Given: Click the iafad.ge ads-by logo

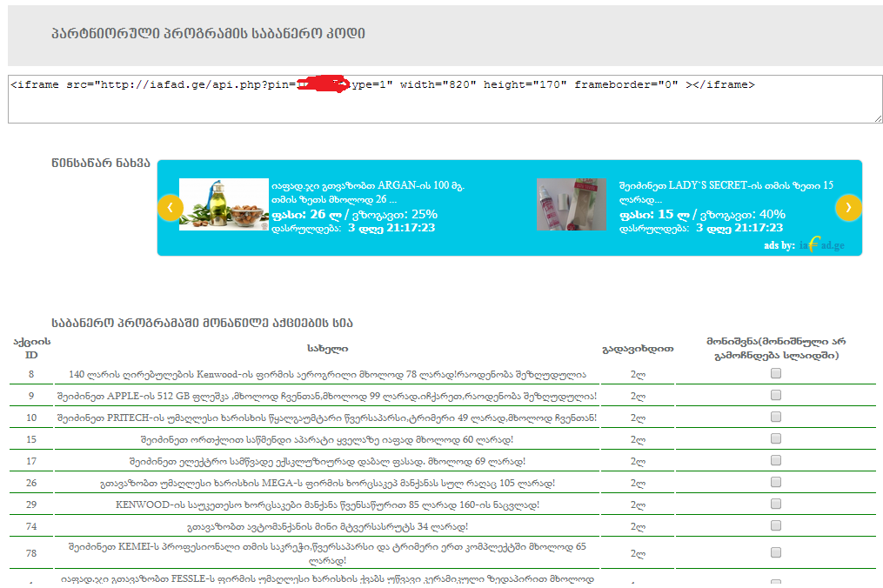Looking at the screenshot, I should (x=821, y=245).
